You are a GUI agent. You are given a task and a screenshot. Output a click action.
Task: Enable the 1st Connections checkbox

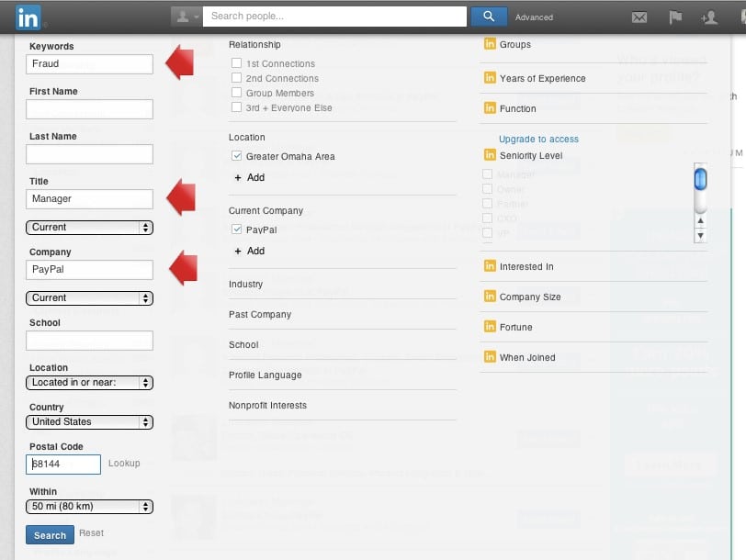click(x=236, y=62)
